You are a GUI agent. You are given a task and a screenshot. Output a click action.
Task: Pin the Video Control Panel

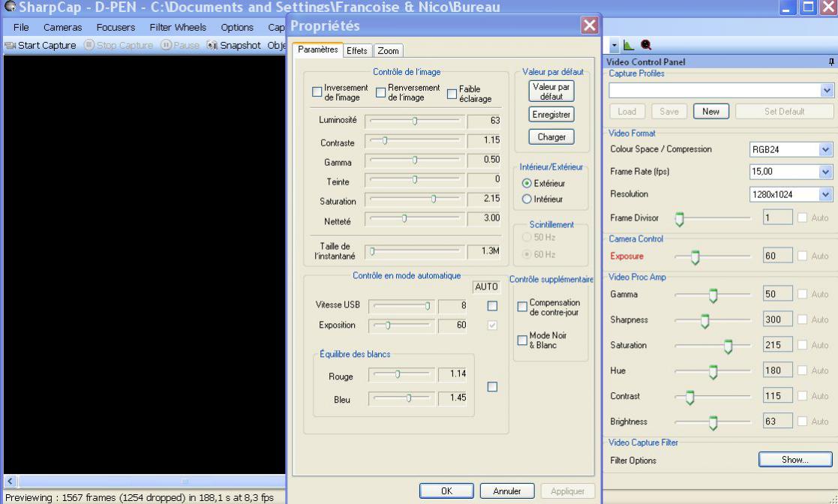point(831,62)
